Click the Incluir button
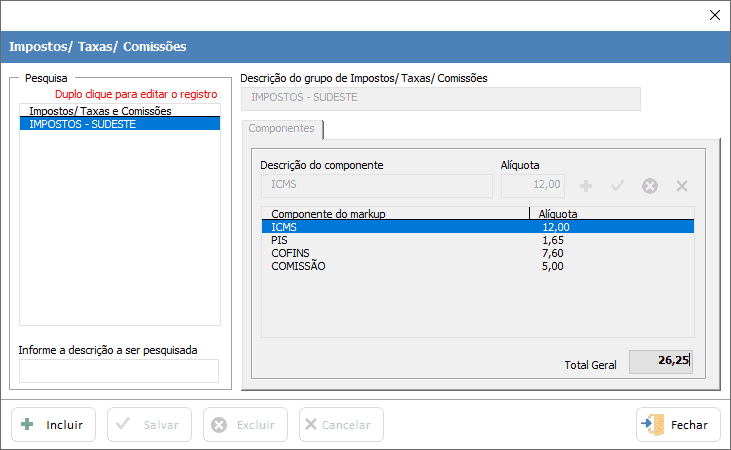Viewport: 731px width, 450px height. [x=54, y=424]
